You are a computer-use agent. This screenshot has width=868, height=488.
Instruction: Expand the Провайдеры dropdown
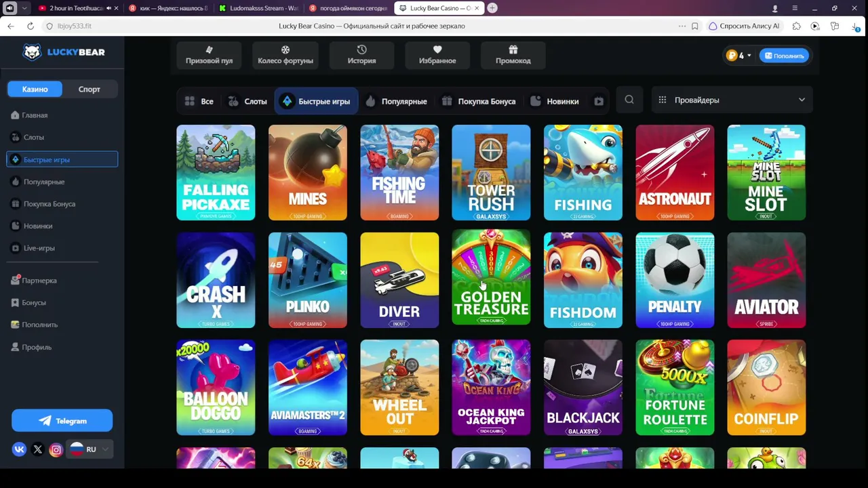click(x=732, y=100)
